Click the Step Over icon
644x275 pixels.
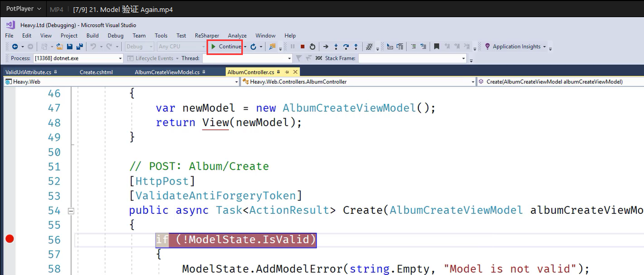pyautogui.click(x=346, y=47)
